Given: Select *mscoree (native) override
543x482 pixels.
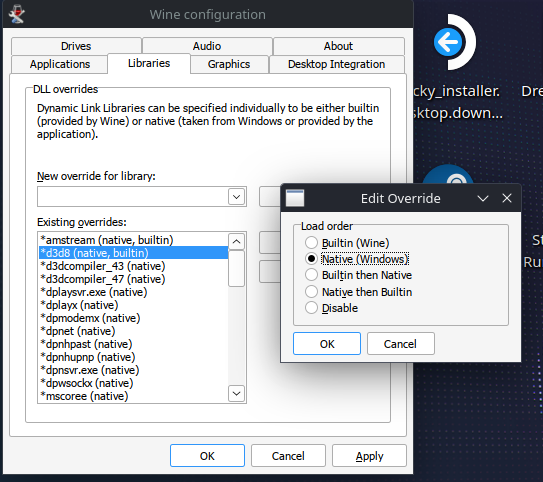Looking at the screenshot, I should coord(133,396).
